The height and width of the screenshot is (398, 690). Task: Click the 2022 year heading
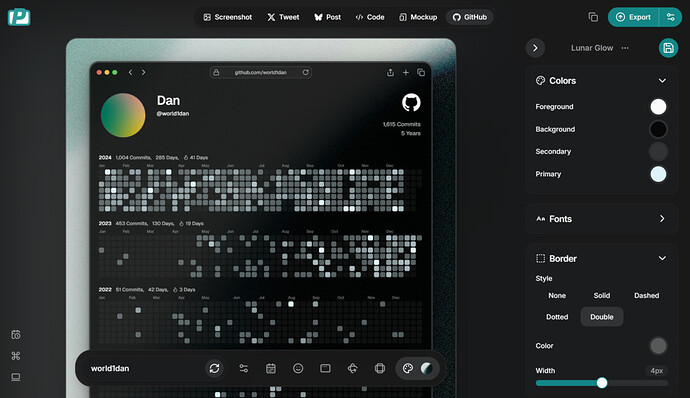(105, 289)
